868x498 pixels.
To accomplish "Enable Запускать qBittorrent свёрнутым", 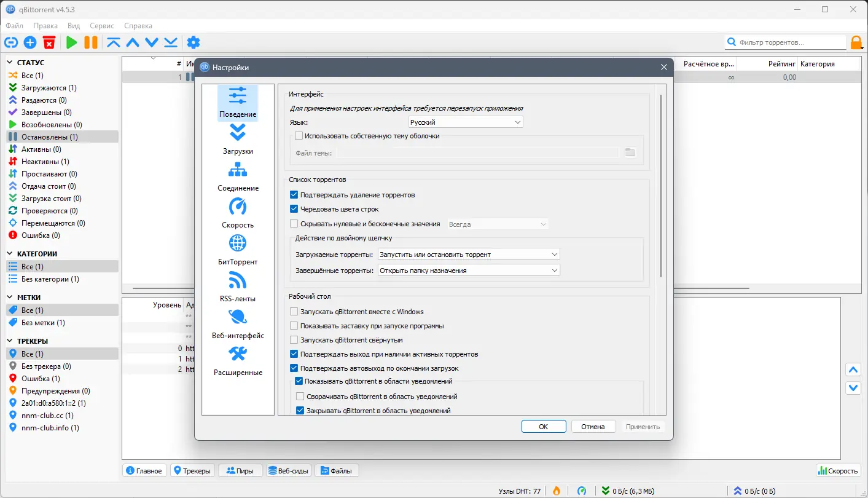I will pos(294,340).
